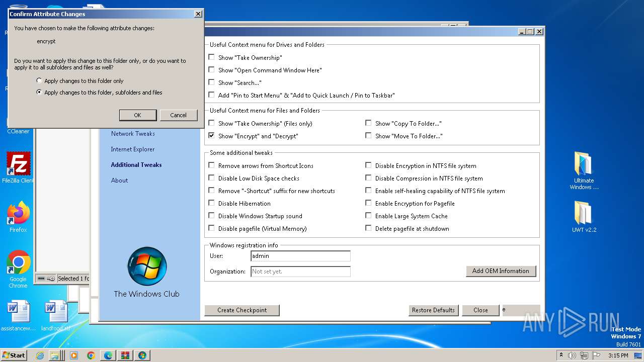Check Remove "-Shortcut" suffix for new shortcuts

pyautogui.click(x=211, y=191)
